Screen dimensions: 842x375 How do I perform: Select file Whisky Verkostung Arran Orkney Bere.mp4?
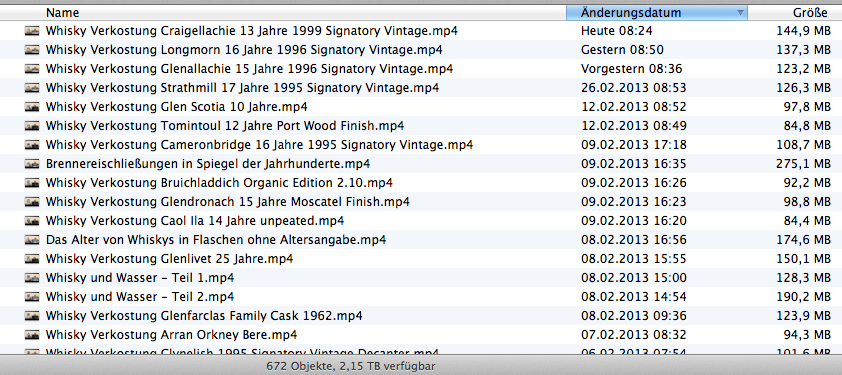[x=171, y=335]
